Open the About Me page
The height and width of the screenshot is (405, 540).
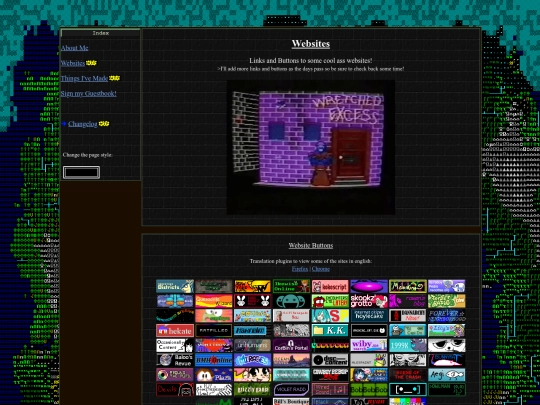[75, 48]
